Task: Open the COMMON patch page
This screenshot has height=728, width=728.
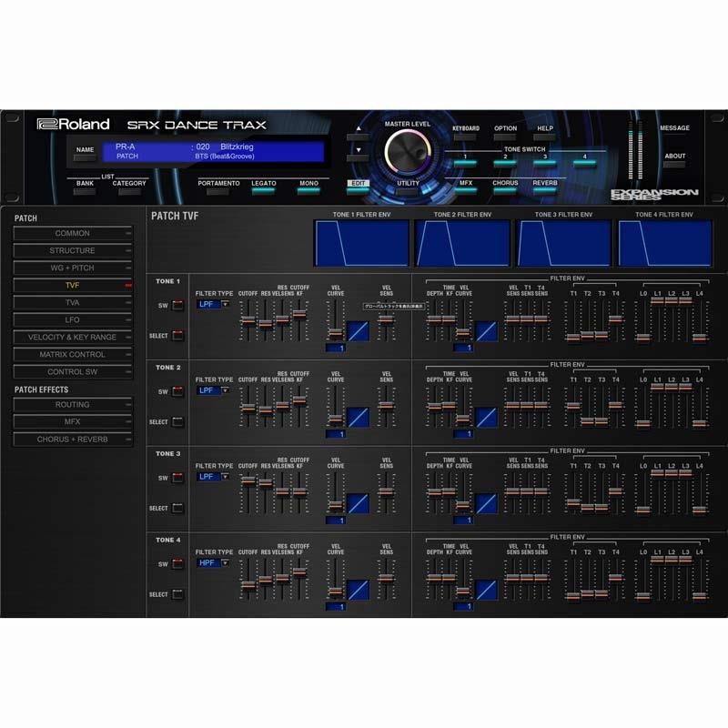Action: pyautogui.click(x=73, y=233)
